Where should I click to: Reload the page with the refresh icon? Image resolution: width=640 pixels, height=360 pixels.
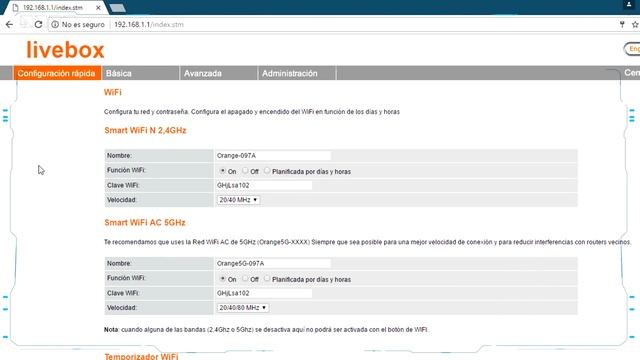[x=38, y=24]
